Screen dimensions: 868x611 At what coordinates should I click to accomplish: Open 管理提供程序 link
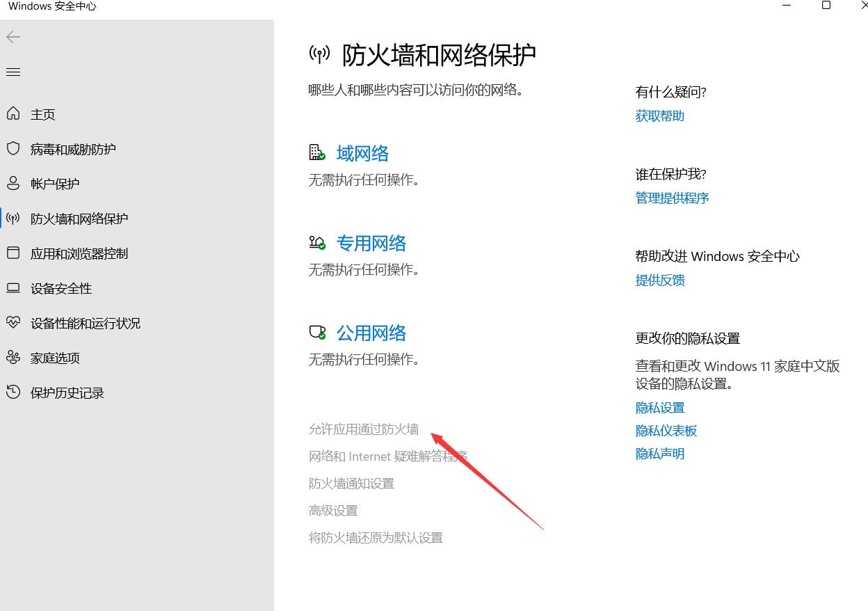pos(673,198)
